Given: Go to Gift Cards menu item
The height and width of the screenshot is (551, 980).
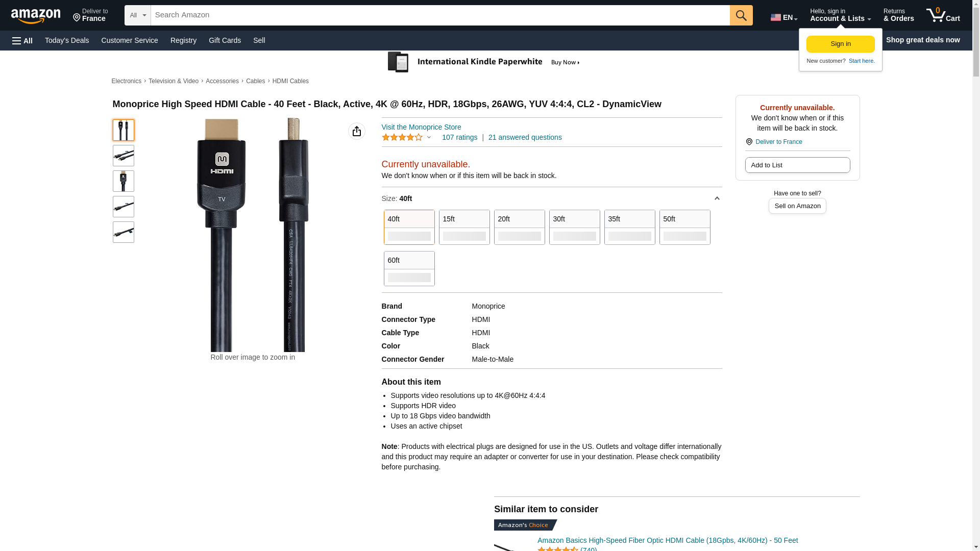Looking at the screenshot, I should [225, 40].
